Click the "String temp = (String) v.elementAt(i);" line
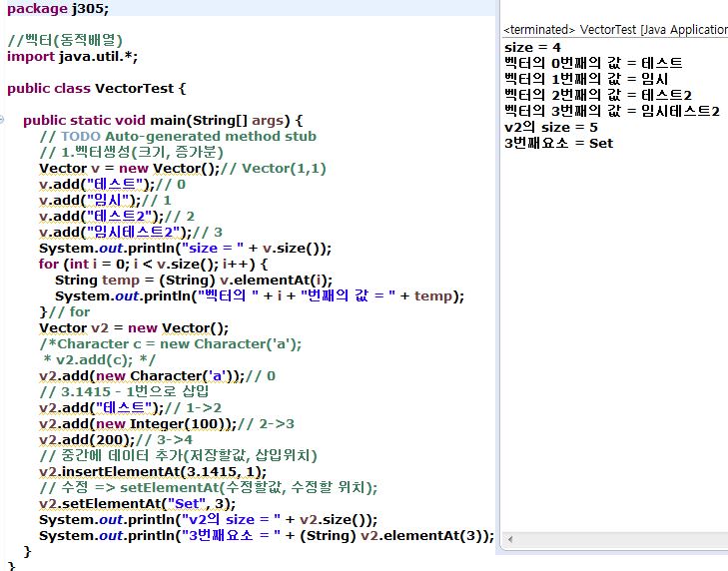Viewport: 728px width, 571px height. click(194, 280)
